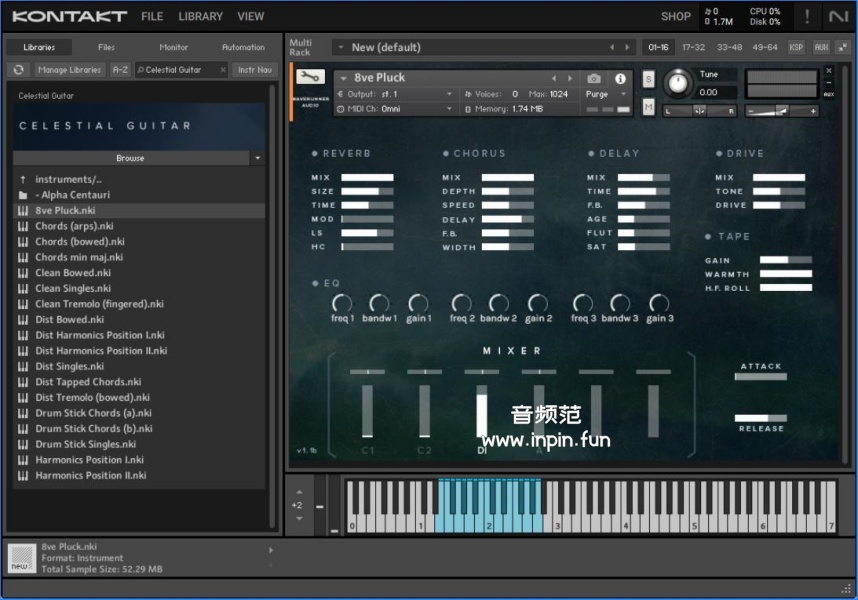
Task: Select Clean Bowed.nki in the file list
Action: tap(73, 273)
